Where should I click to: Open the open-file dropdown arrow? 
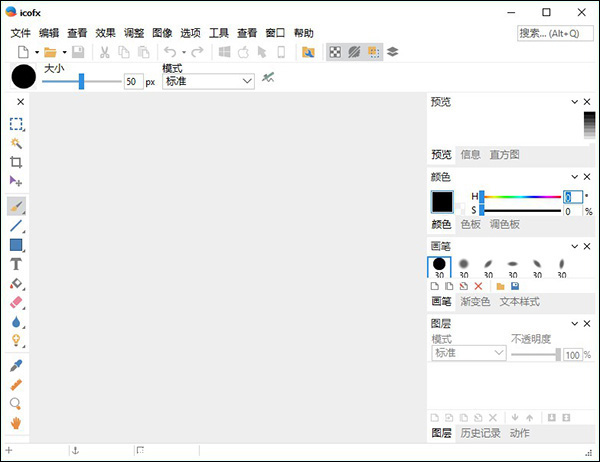point(64,52)
